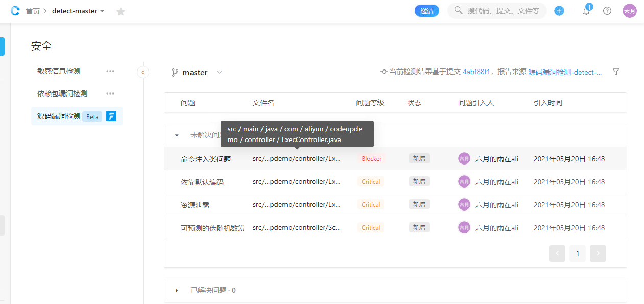The height and width of the screenshot is (304, 644).
Task: Open the Codeup logo home icon
Action: [15, 11]
